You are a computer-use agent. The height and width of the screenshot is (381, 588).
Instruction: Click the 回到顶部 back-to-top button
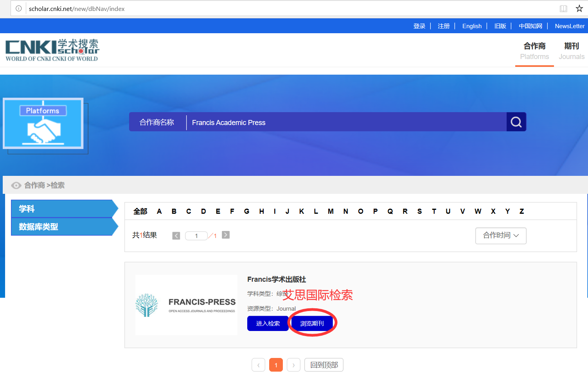[x=324, y=365]
